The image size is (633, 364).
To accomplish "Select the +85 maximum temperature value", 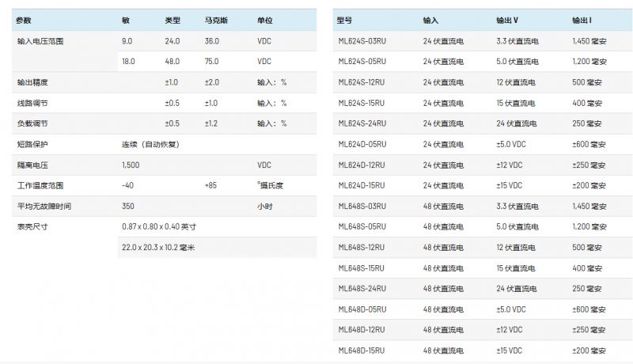I will click(210, 186).
